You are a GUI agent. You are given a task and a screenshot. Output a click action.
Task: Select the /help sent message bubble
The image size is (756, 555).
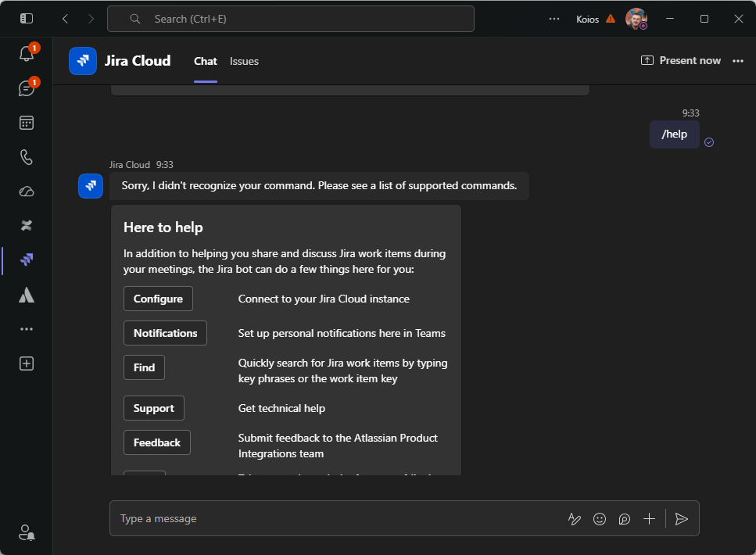coord(674,134)
